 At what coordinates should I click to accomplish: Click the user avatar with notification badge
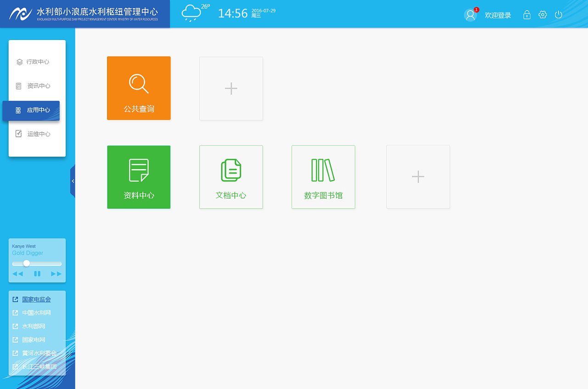[x=470, y=15]
